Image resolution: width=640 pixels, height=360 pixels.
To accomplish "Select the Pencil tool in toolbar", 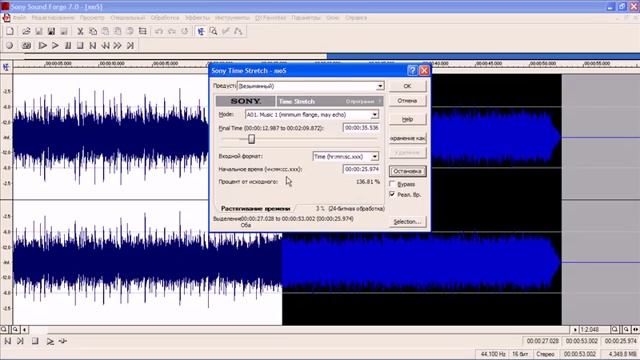I will click(x=226, y=31).
